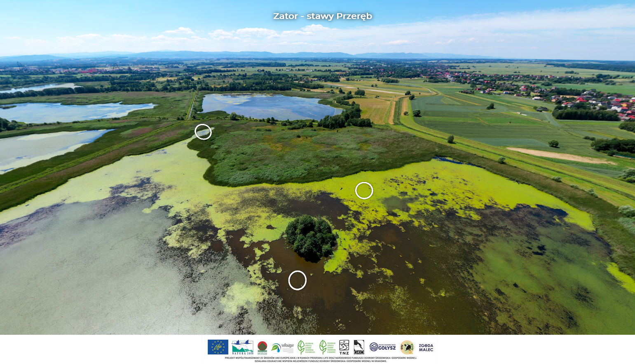Click the EU LIFE programme logo
Image resolution: width=635 pixels, height=364 pixels.
(x=218, y=347)
